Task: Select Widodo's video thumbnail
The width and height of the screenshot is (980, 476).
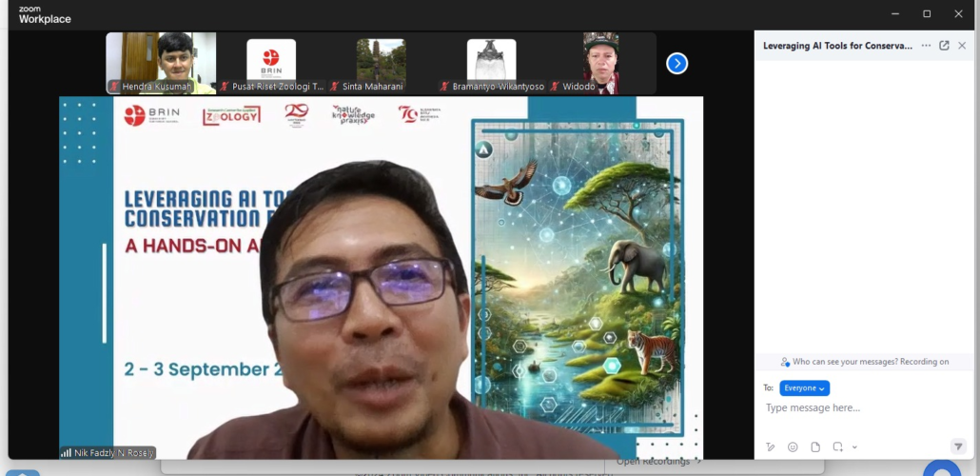Action: [x=600, y=63]
